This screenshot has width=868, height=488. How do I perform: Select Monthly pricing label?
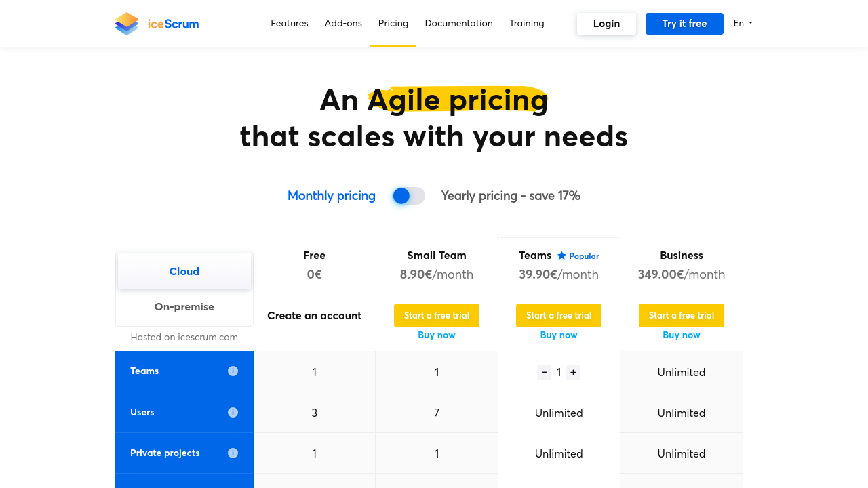[x=332, y=196]
